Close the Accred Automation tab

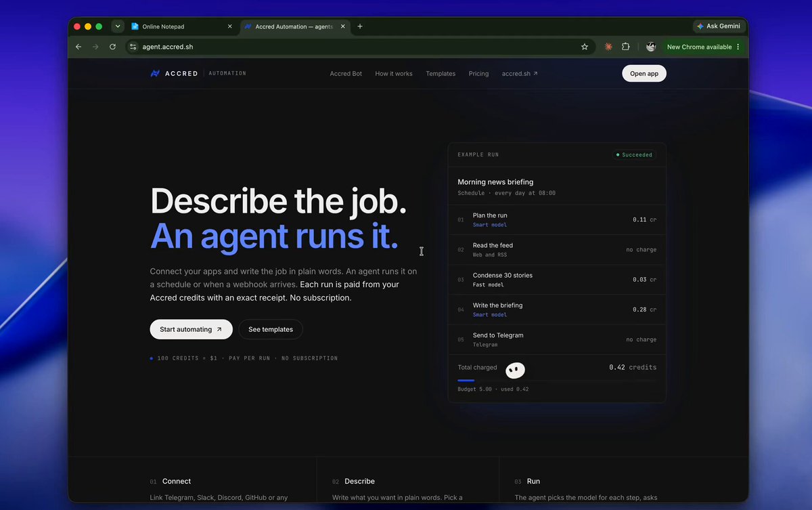(x=342, y=26)
